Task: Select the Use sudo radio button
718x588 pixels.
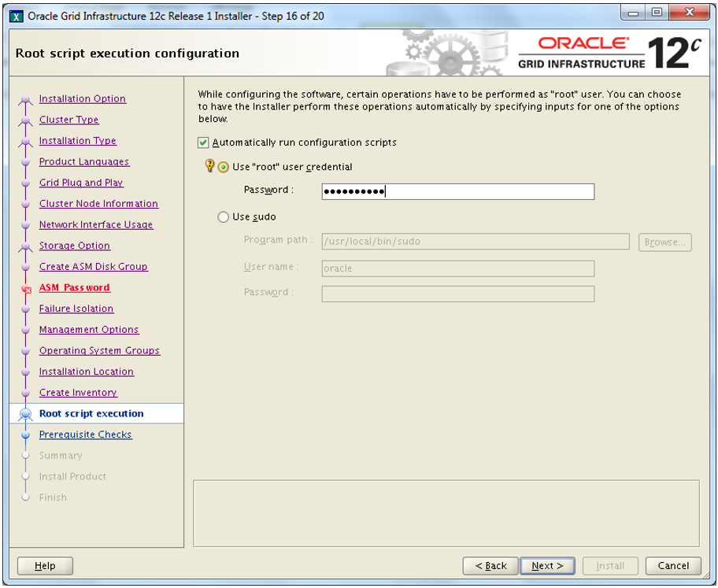Action: point(223,217)
